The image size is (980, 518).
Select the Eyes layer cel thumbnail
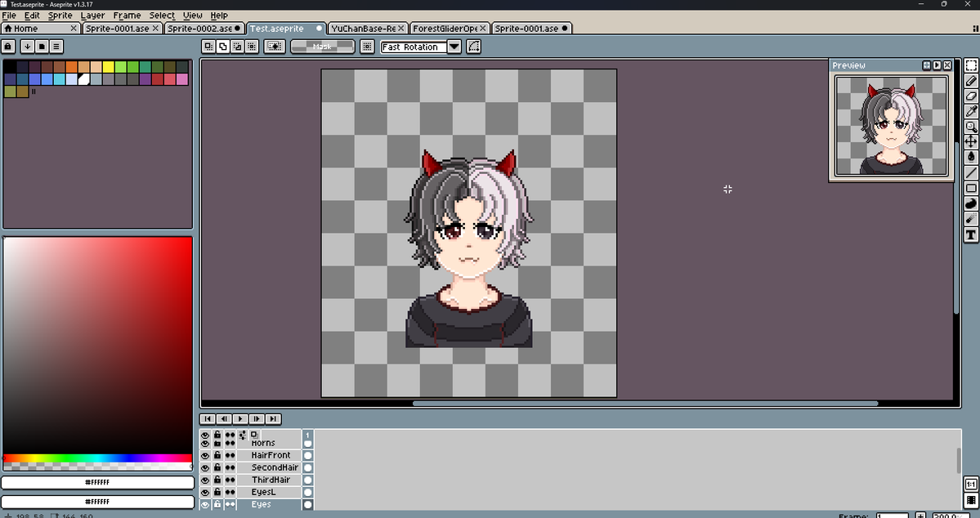308,504
